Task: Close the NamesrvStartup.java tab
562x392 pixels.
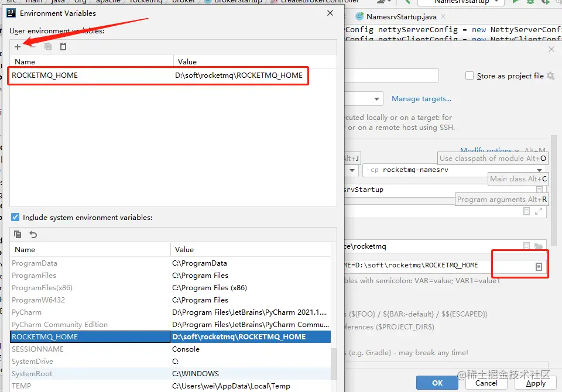Action: (x=443, y=16)
